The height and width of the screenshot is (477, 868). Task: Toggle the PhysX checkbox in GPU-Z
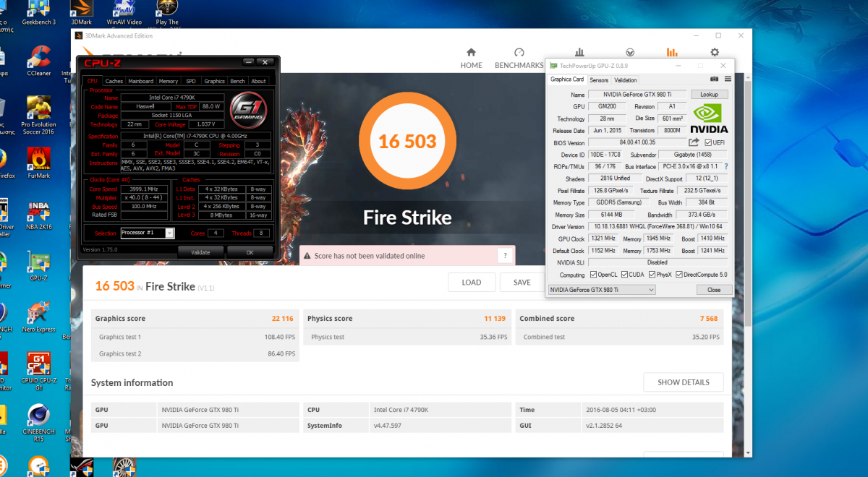652,275
